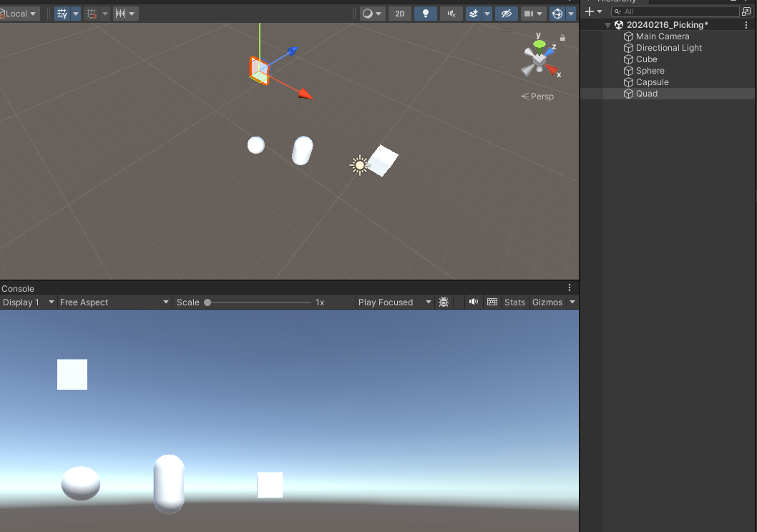Select the cube in the Scene view
Viewport: 757px width, 532px height.
point(384,161)
